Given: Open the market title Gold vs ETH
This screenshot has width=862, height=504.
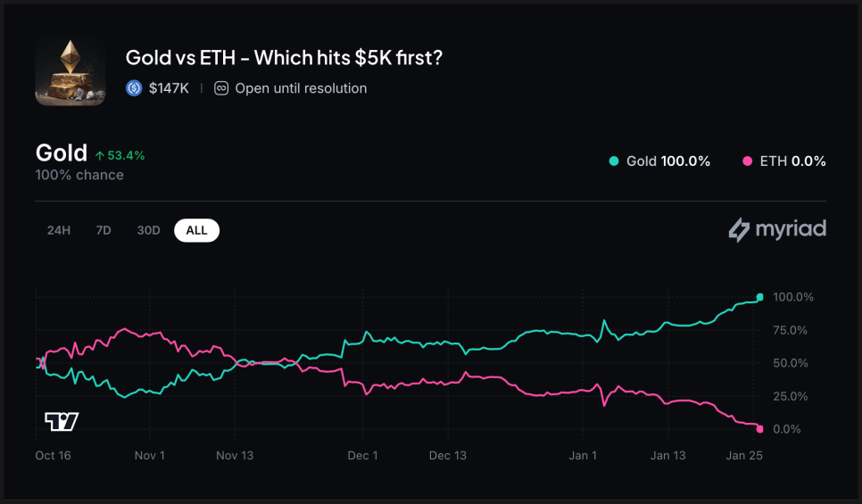Looking at the screenshot, I should pos(284,58).
